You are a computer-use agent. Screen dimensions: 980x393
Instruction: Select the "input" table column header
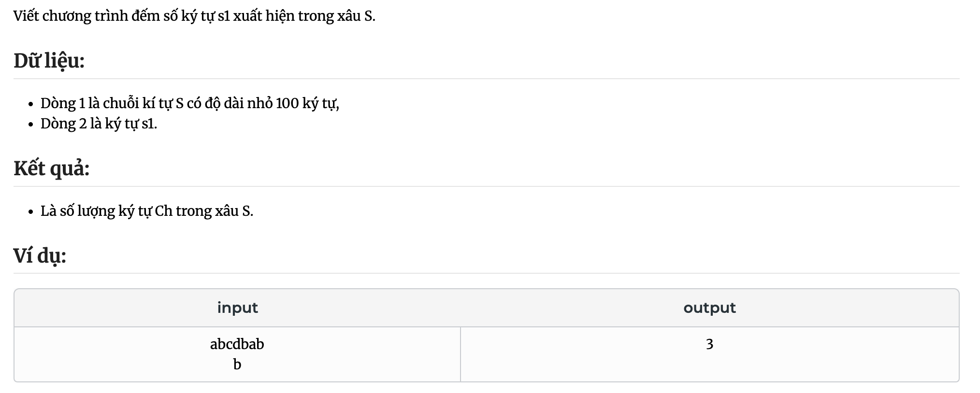[x=237, y=308]
